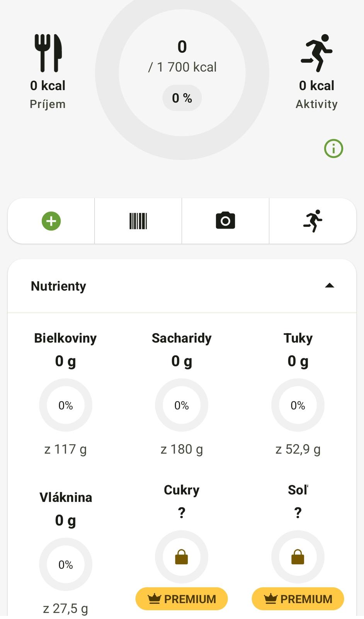The height and width of the screenshot is (619, 364).
Task: Open the green info circle icon
Action: 333,149
